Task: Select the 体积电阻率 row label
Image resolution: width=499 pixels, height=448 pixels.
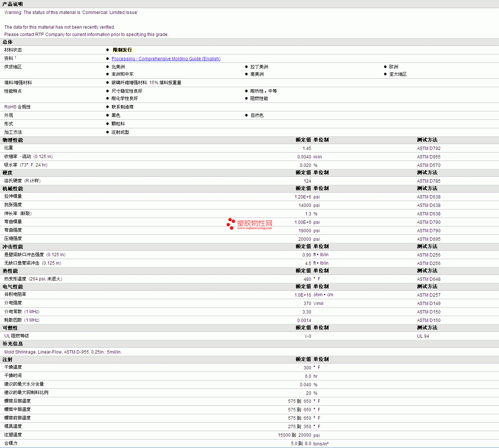Action: coord(15,294)
